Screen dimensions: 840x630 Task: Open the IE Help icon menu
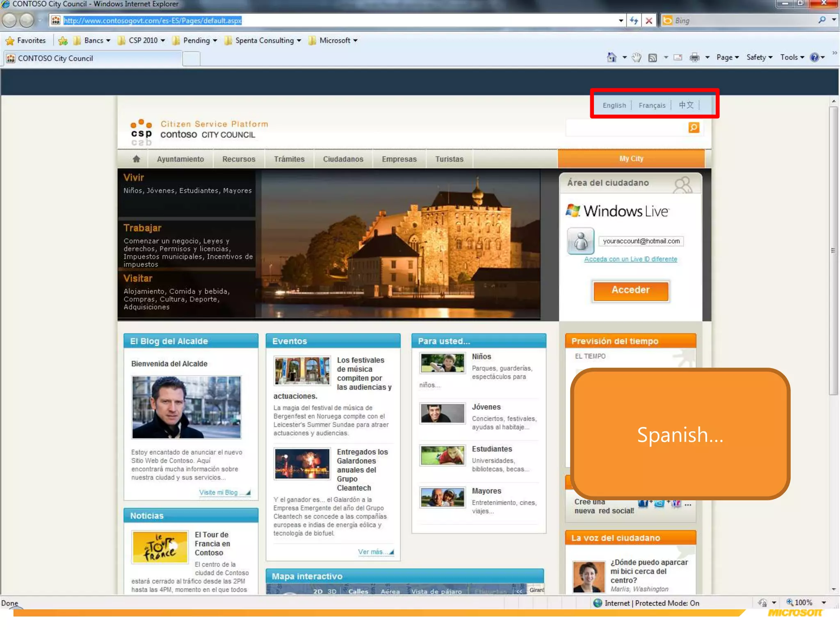817,57
